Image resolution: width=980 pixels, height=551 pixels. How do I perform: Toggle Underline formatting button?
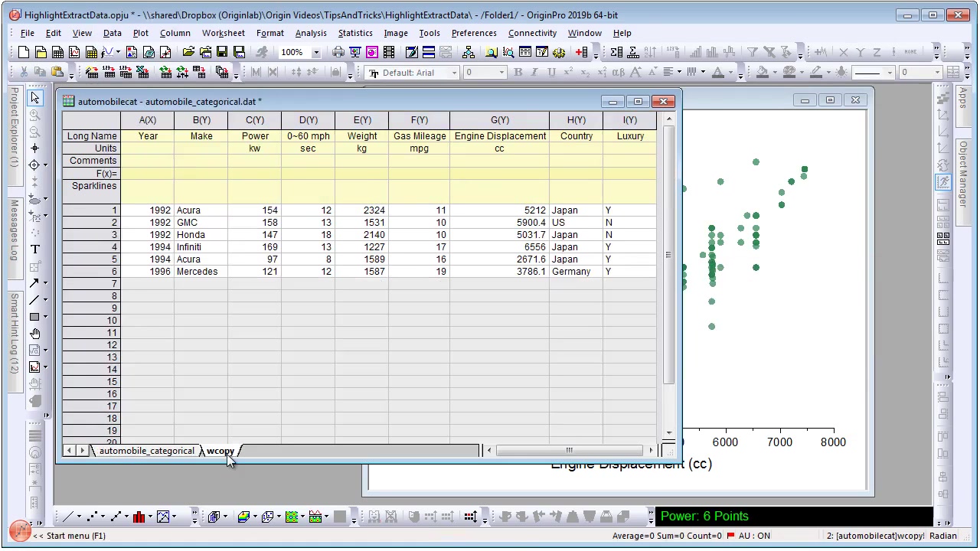pyautogui.click(x=551, y=72)
